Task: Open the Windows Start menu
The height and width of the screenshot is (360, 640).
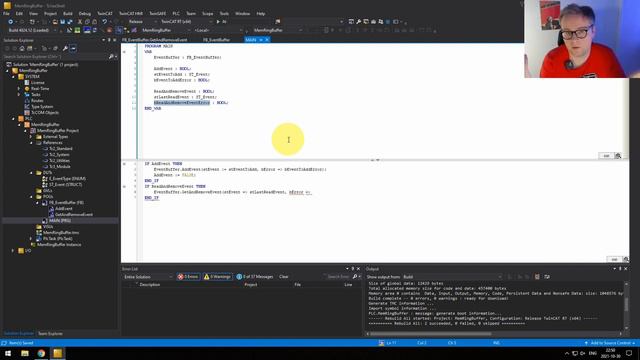Action: [8, 353]
